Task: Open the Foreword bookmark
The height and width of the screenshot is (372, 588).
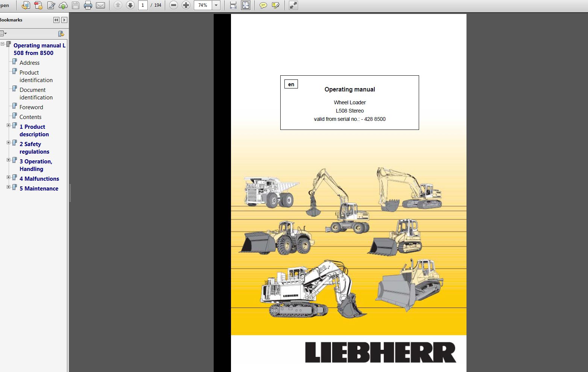Action: click(x=31, y=107)
